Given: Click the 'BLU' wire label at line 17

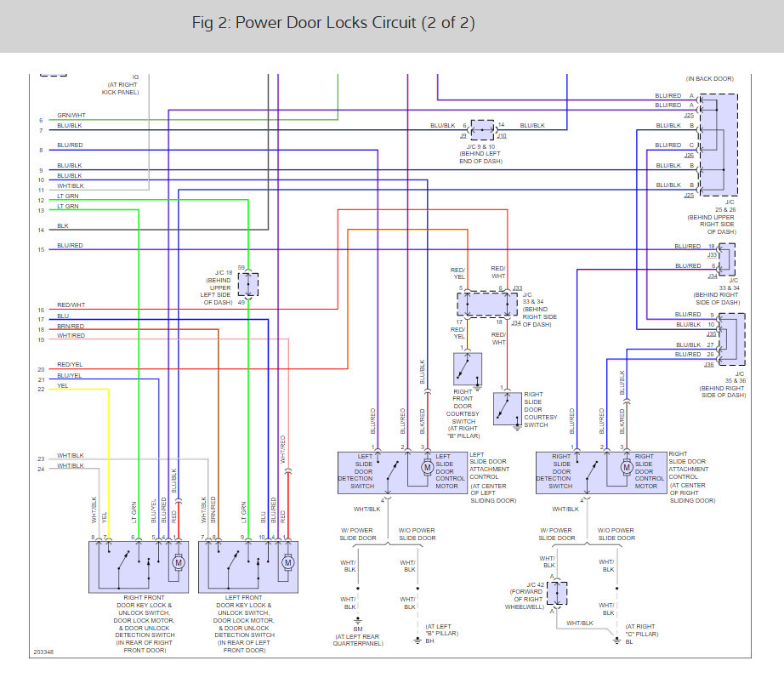Looking at the screenshot, I should (63, 316).
